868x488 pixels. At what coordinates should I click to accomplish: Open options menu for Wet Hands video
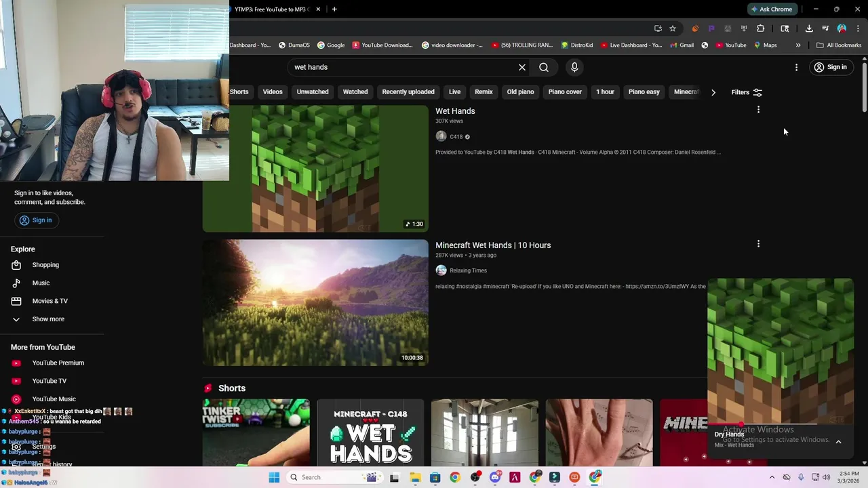[758, 110]
